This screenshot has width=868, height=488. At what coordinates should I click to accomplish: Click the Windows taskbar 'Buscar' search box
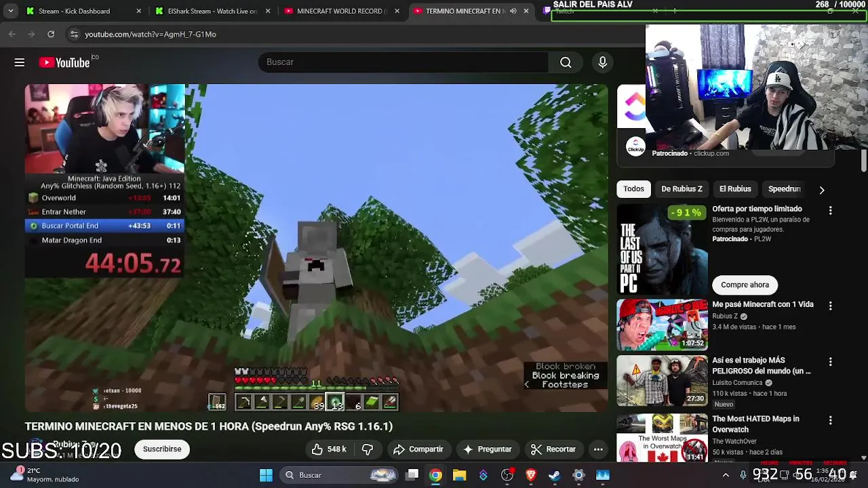(x=339, y=475)
